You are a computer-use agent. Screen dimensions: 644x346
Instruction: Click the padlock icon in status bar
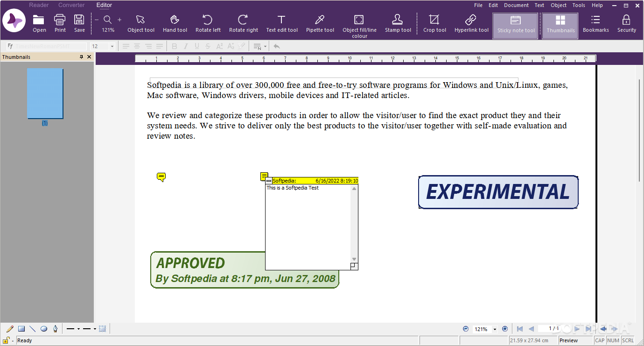coord(7,340)
